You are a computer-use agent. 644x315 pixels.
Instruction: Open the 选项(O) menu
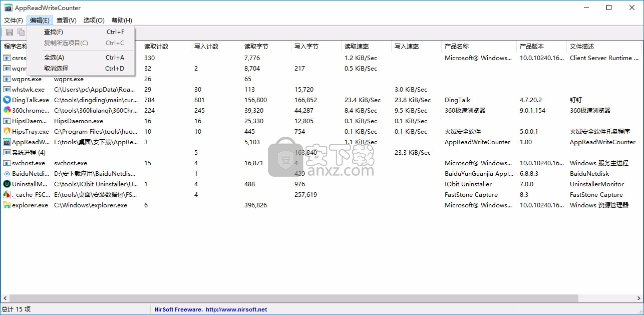tap(94, 21)
